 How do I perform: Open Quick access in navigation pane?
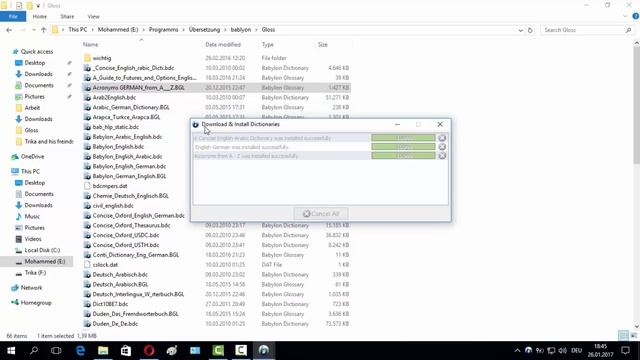point(37,51)
